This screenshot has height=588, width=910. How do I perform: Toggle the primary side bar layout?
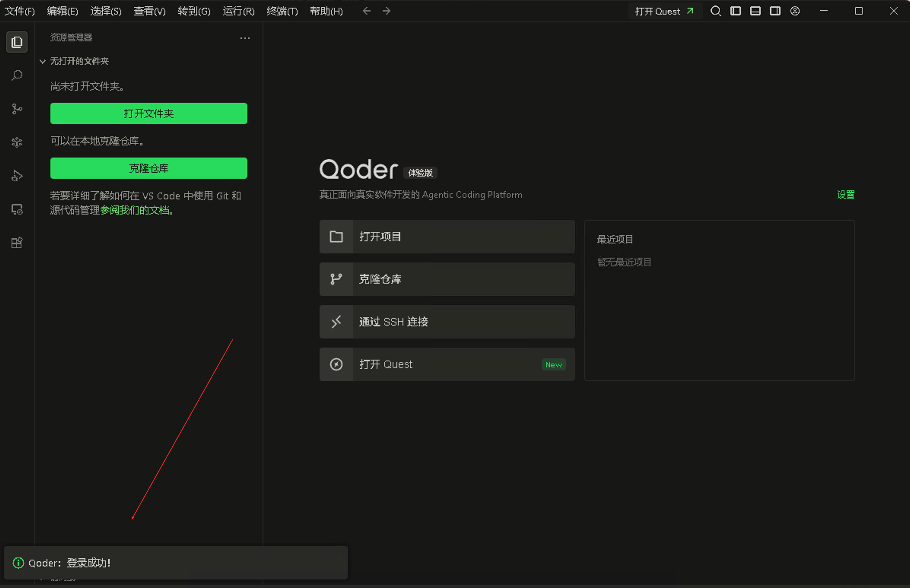[735, 11]
